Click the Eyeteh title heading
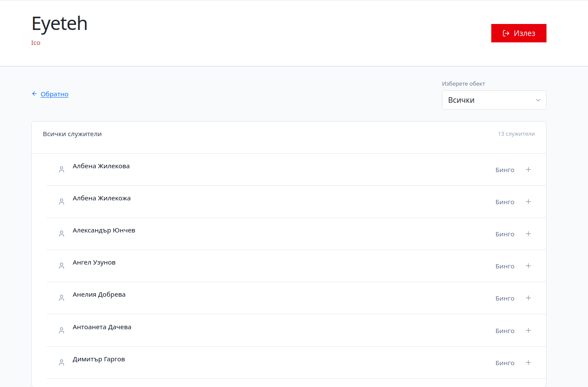This screenshot has height=387, width=588. click(59, 24)
